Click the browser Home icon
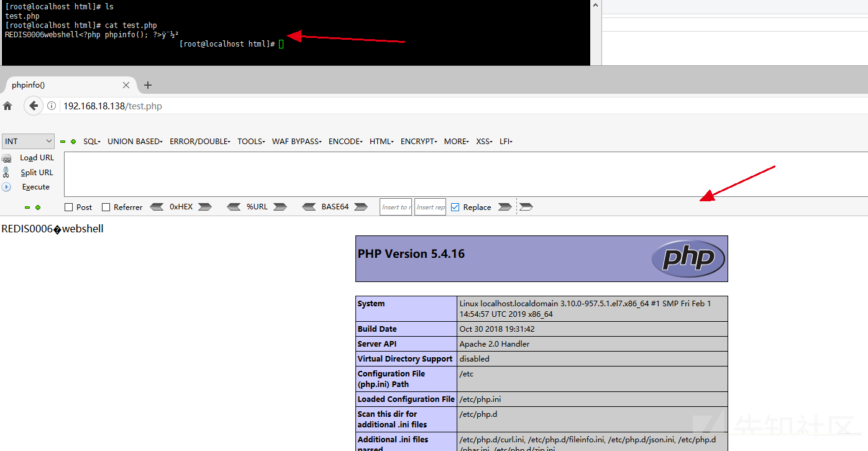The image size is (868, 451). click(x=7, y=106)
